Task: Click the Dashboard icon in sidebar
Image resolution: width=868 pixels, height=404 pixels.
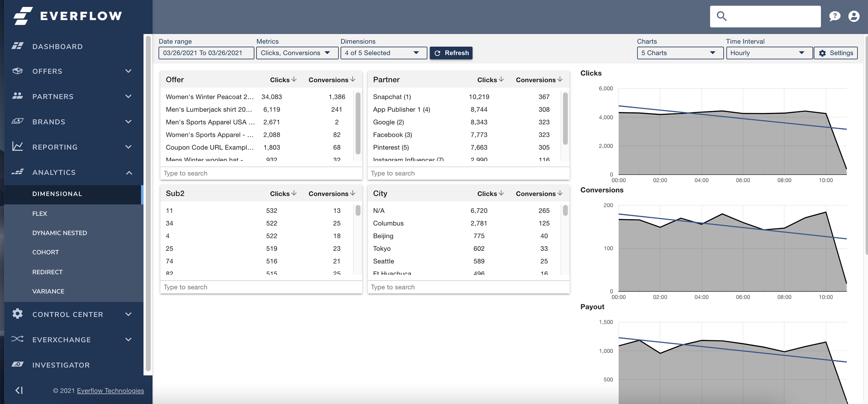Action: tap(18, 46)
